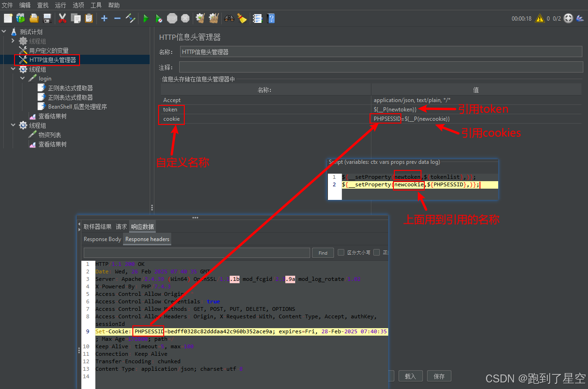This screenshot has height=389, width=588.
Task: Click the Find button
Action: (x=323, y=253)
